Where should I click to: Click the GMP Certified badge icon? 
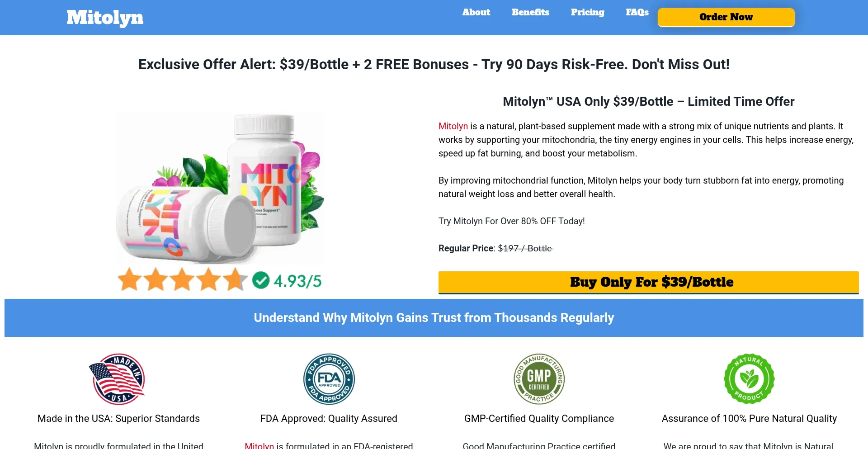[x=539, y=379]
